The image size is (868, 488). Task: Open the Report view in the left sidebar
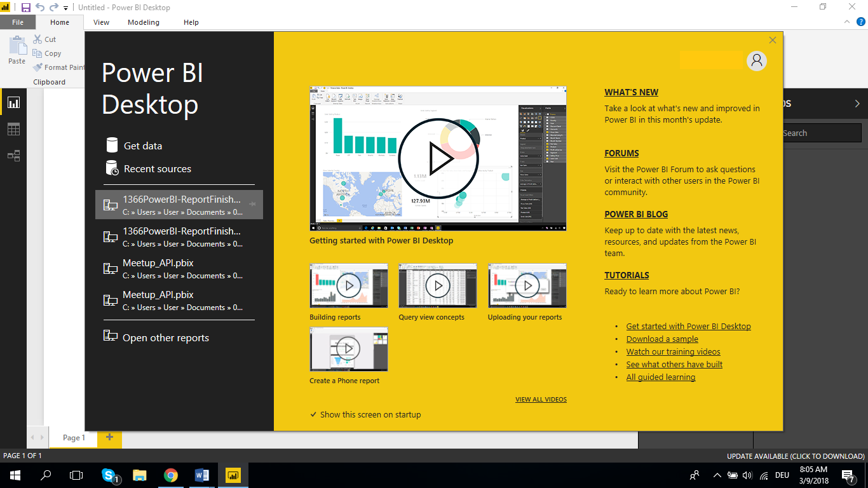13,102
